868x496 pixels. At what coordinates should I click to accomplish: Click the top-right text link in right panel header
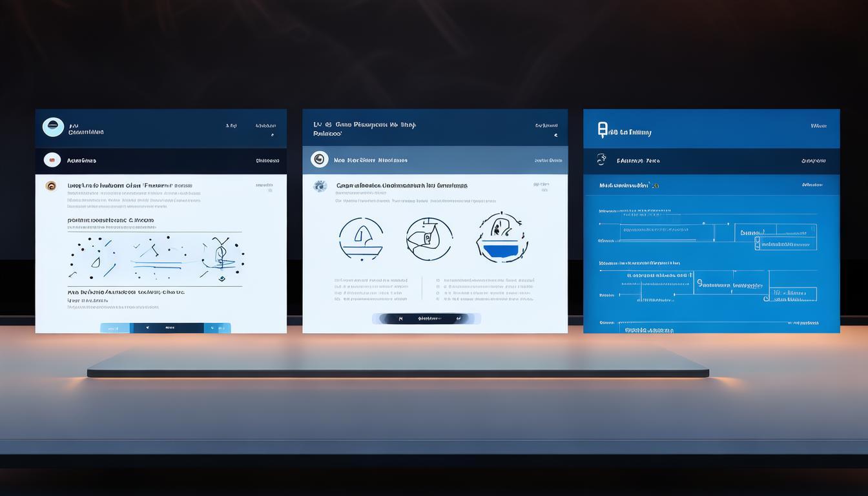(x=818, y=126)
